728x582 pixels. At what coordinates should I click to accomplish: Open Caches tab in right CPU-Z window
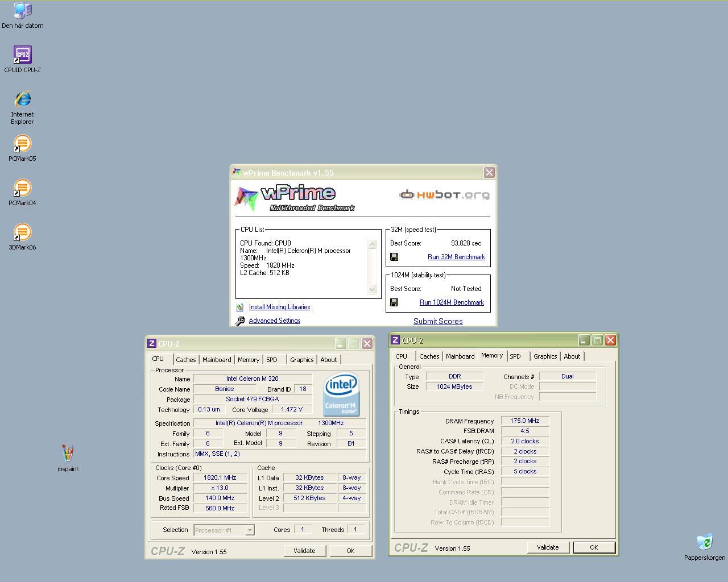[x=429, y=356]
